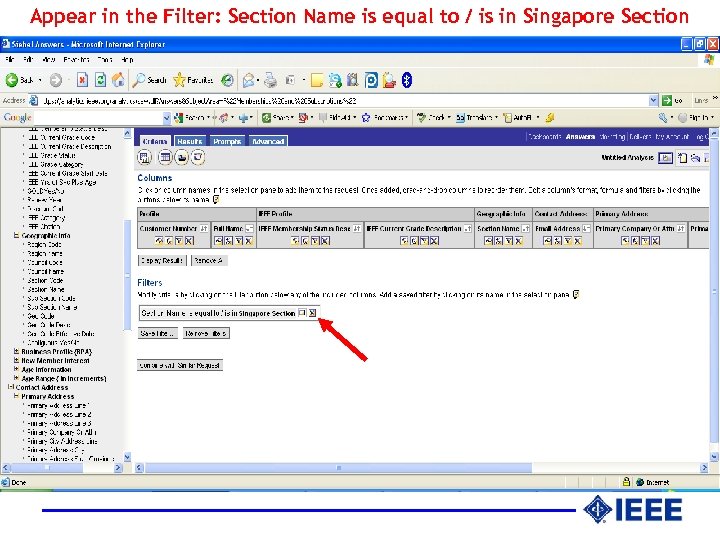The width and height of the screenshot is (720, 540).
Task: Click the yellow notes toolbar icon
Action: point(316,80)
